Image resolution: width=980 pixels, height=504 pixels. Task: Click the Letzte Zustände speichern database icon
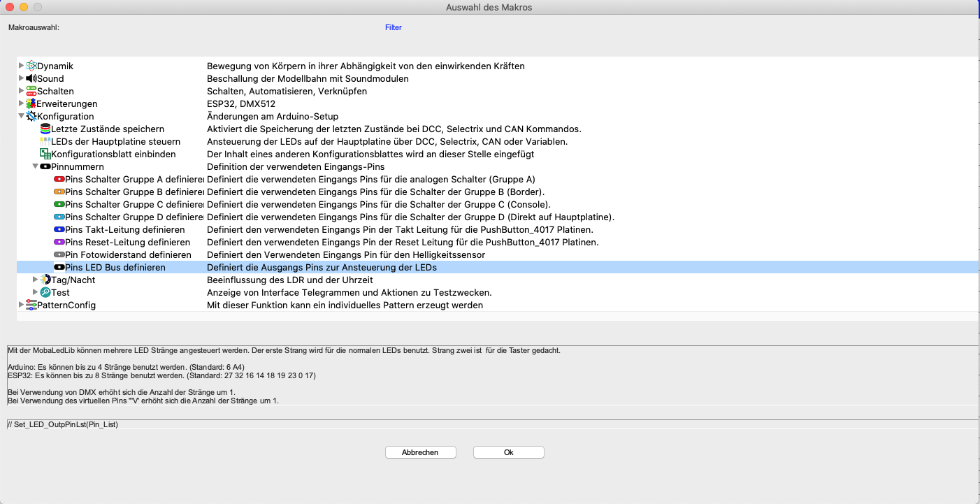pyautogui.click(x=45, y=129)
